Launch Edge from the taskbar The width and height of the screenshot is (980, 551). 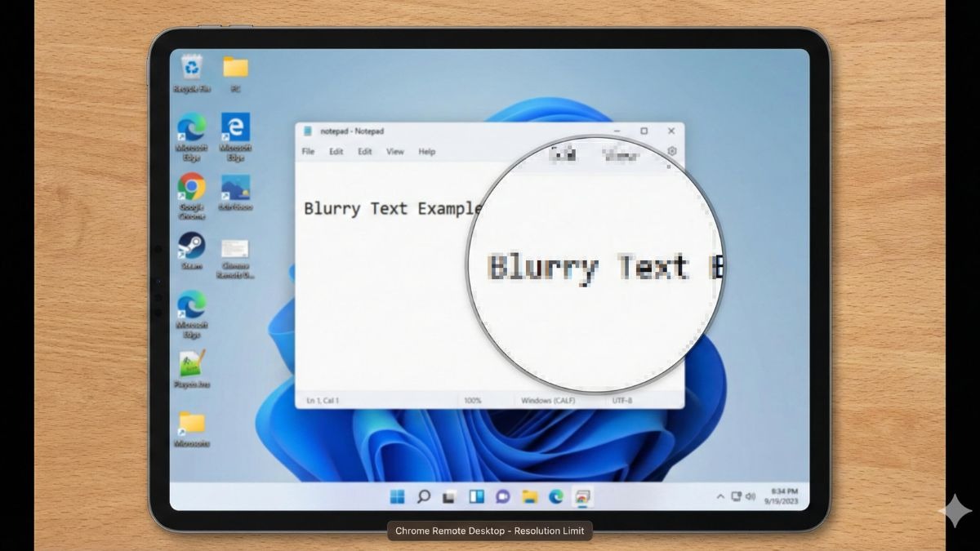coord(556,496)
